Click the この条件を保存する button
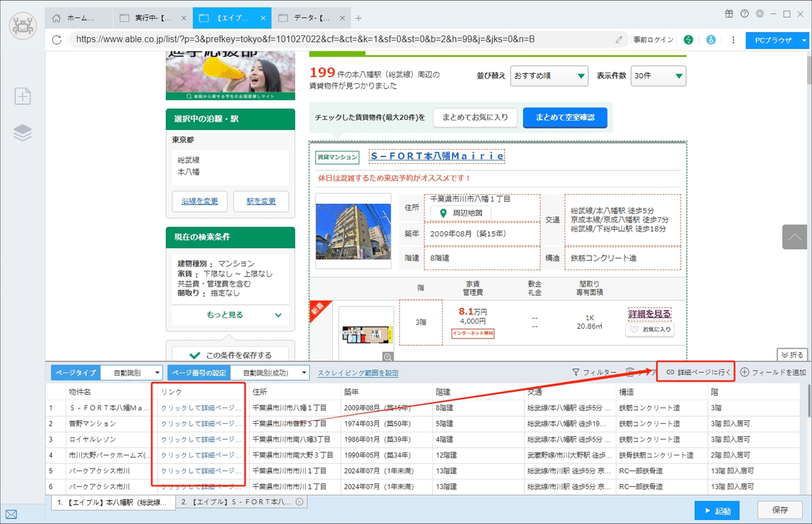Screen dimensions: 812x524 [x=230, y=355]
